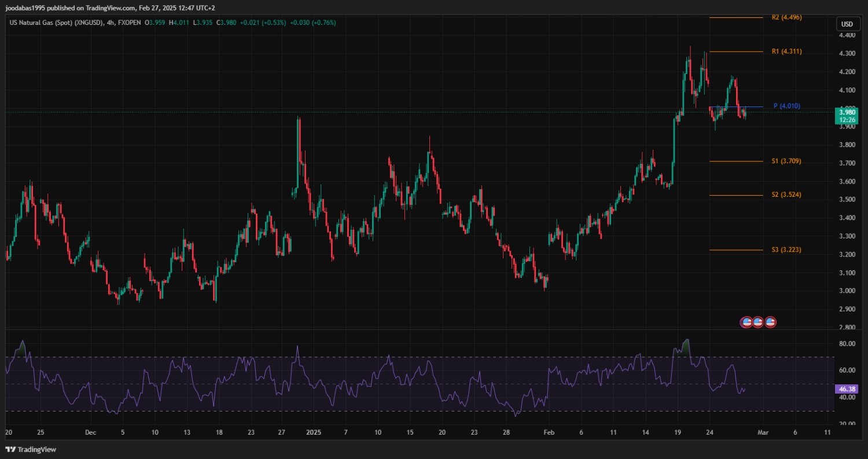Click the 14 date axis label

point(645,432)
